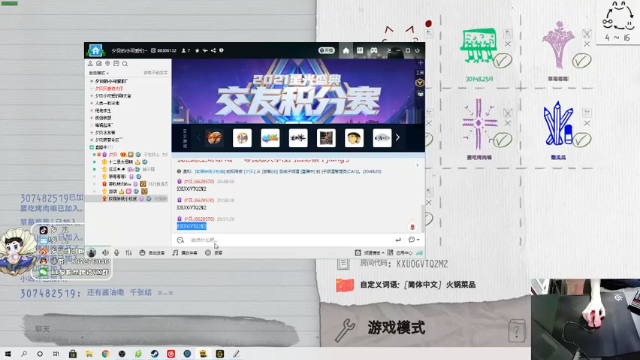The image size is (640, 360).
Task: Go back in app carousel with left arrow
Action: coord(199,138)
